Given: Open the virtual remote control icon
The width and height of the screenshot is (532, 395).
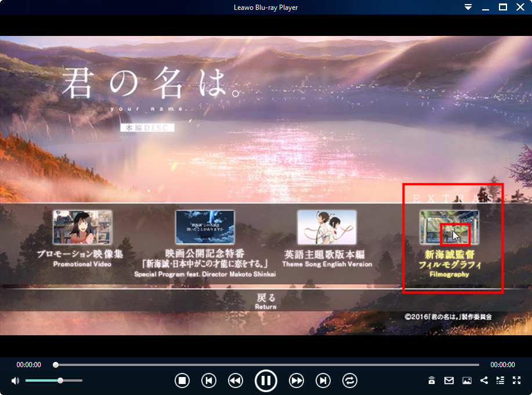Looking at the screenshot, I should click(x=432, y=380).
